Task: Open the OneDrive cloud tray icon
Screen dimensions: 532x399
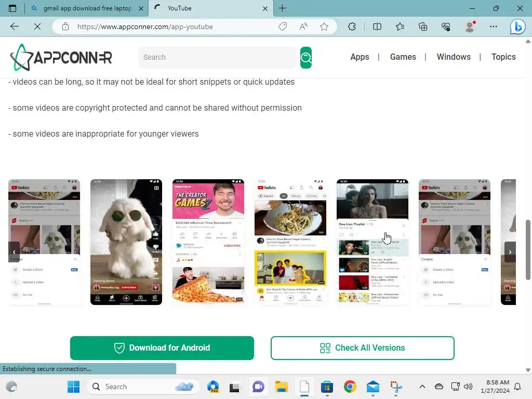Action: [438, 387]
